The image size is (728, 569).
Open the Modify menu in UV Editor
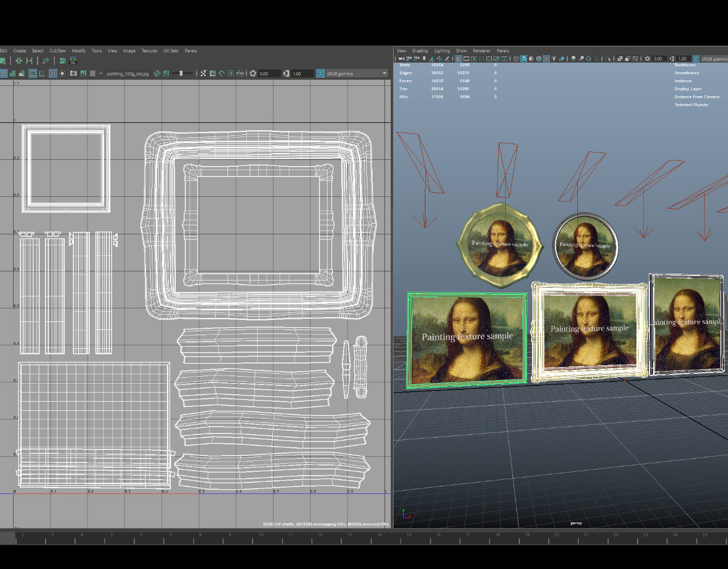click(78, 51)
